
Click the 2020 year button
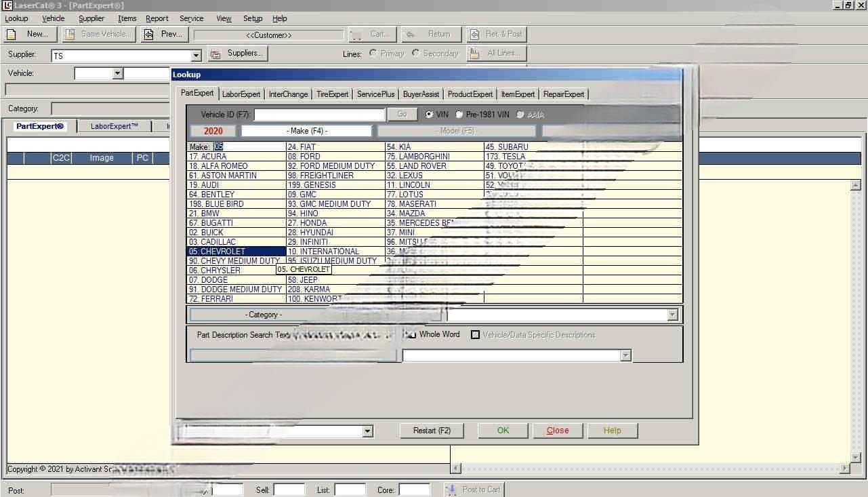213,131
